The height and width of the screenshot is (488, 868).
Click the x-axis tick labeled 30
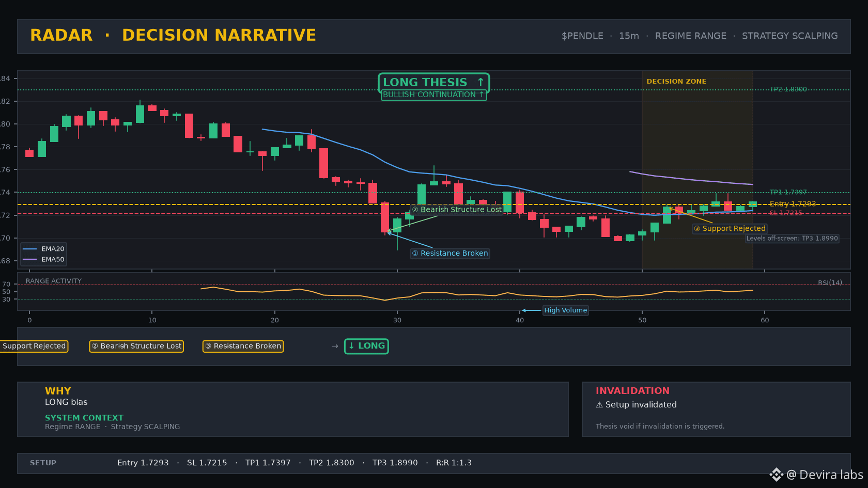[397, 320]
